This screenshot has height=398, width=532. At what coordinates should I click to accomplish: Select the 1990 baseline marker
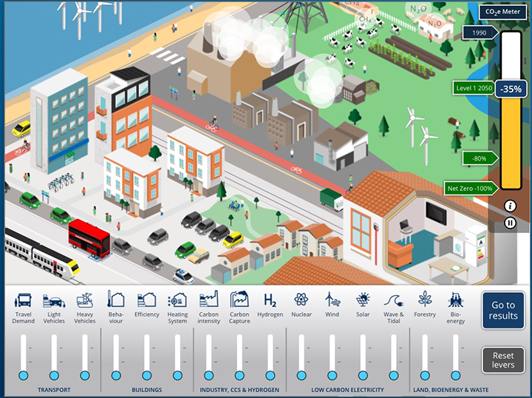pyautogui.click(x=479, y=33)
